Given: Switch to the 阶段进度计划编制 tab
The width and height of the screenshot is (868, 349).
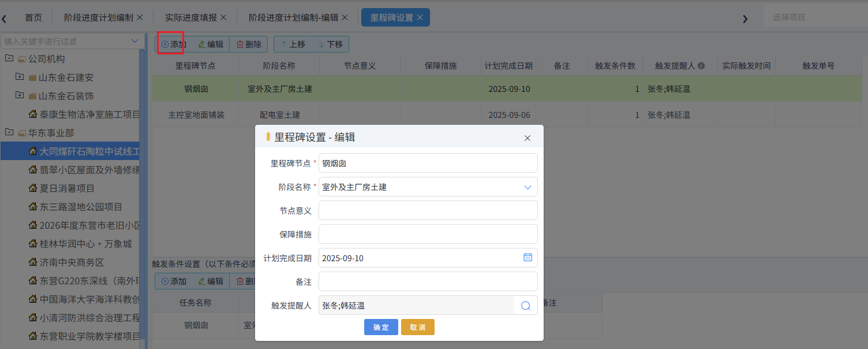Looking at the screenshot, I should coord(99,17).
